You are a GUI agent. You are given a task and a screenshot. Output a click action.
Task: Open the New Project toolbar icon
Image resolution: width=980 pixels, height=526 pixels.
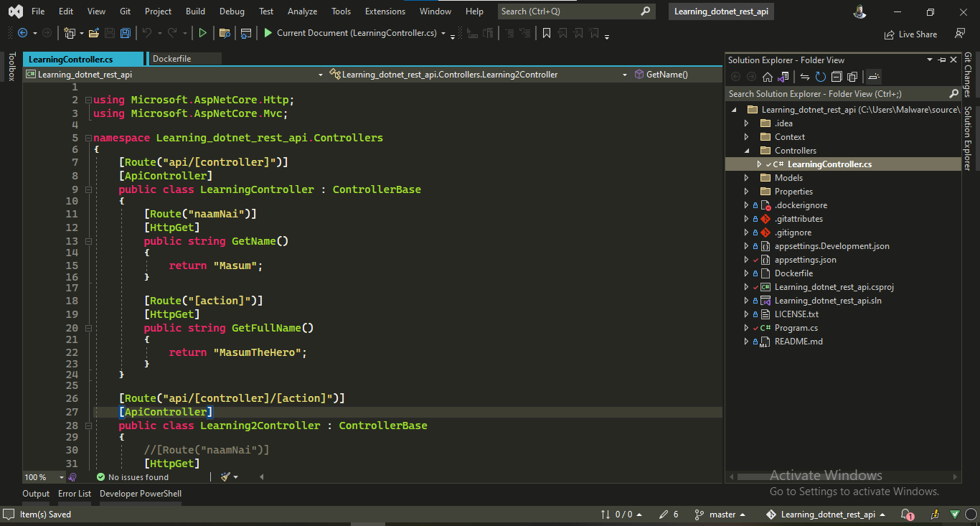pos(70,32)
